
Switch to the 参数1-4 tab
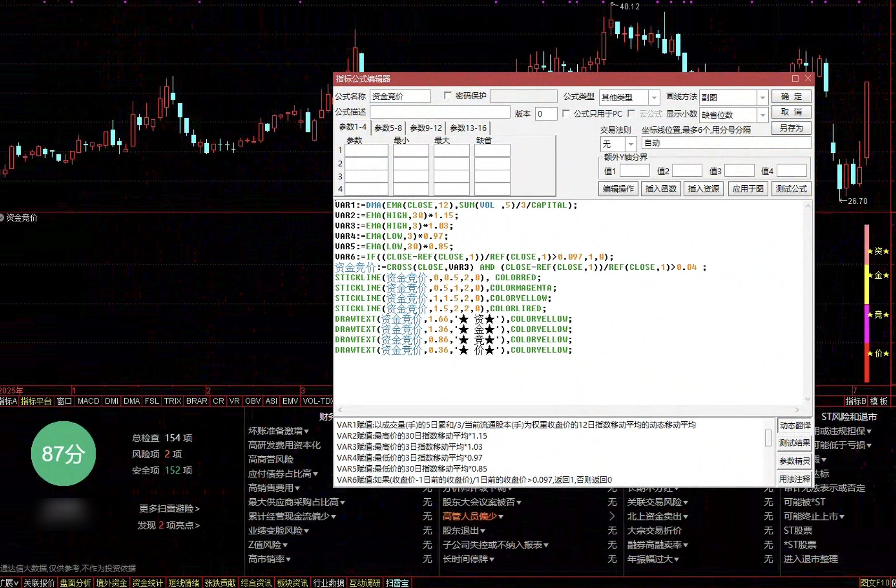[x=352, y=127]
